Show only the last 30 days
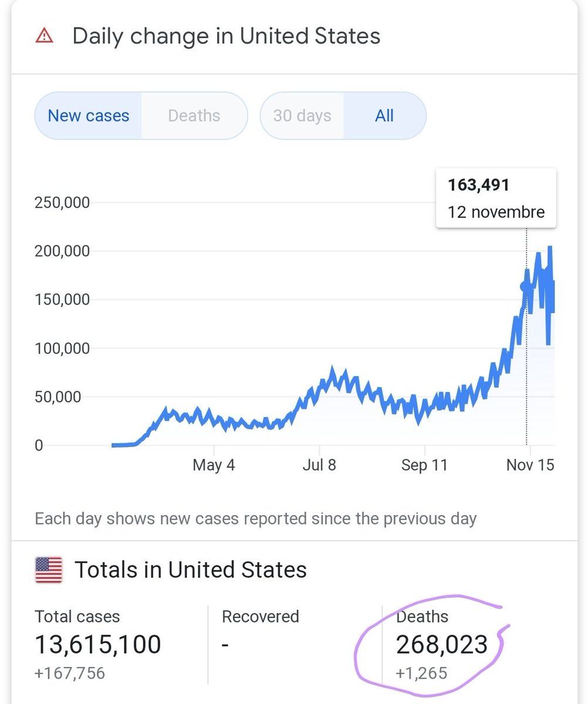This screenshot has width=588, height=704. click(302, 116)
